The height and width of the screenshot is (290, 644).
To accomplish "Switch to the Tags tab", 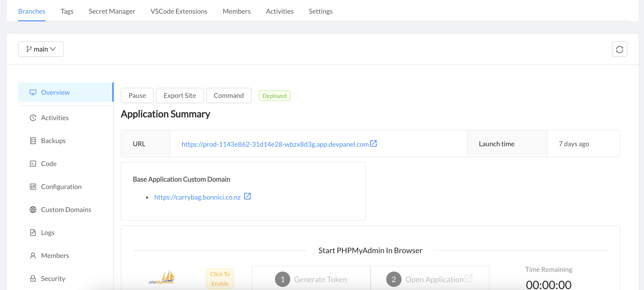I will point(67,11).
